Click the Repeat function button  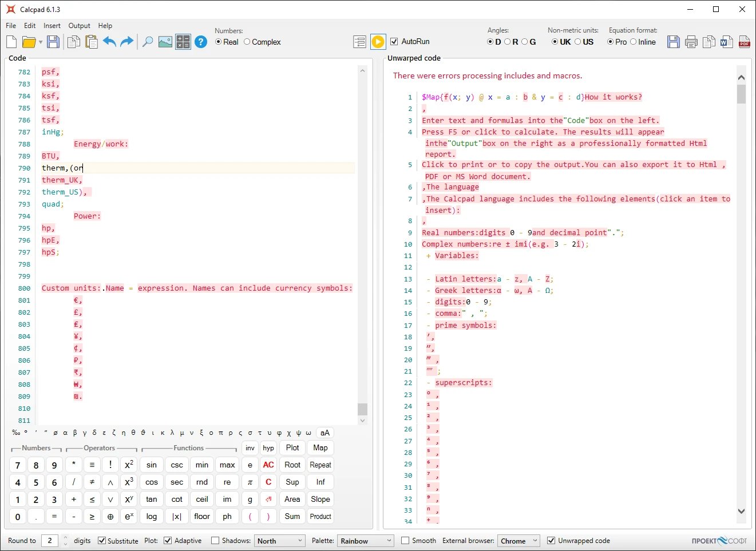pyautogui.click(x=320, y=465)
